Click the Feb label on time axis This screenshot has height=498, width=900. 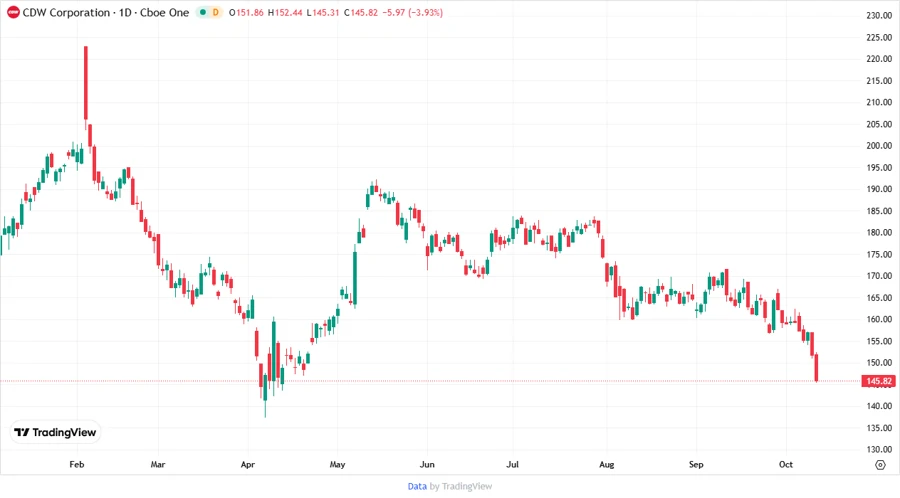pos(77,464)
